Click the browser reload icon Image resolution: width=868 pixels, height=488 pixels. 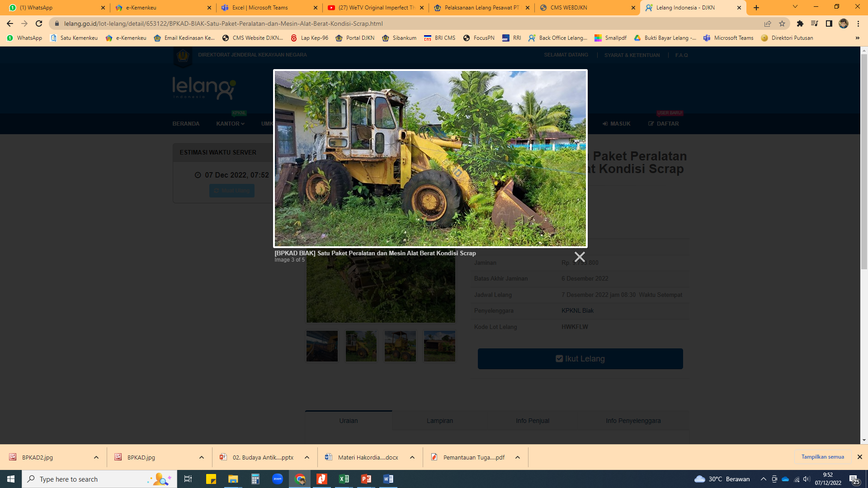39,23
